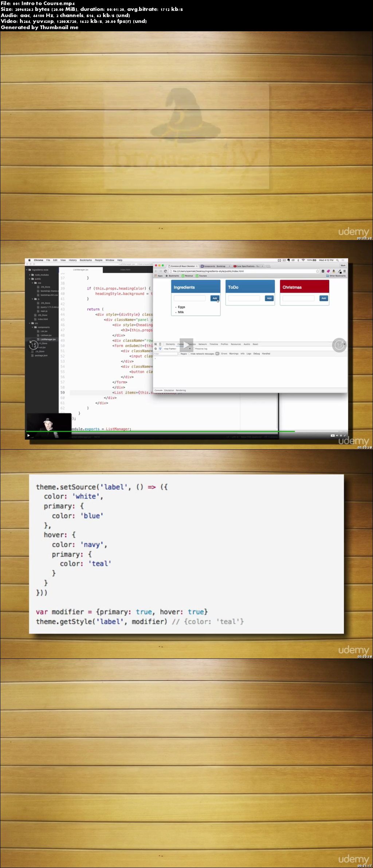The image size is (373, 868).
Task: Switch to DevTools Network tab
Action: [x=203, y=344]
